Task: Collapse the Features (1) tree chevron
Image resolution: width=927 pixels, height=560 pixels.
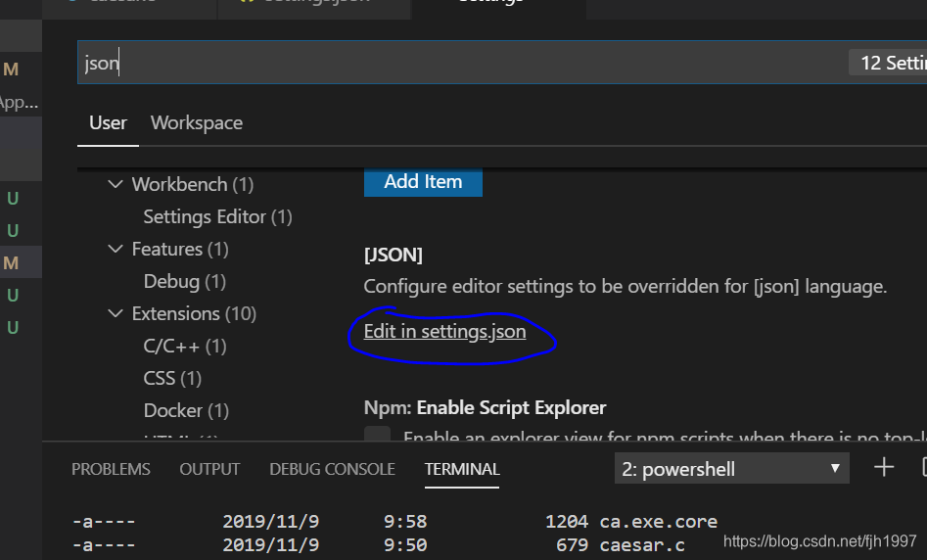Action: pos(116,249)
